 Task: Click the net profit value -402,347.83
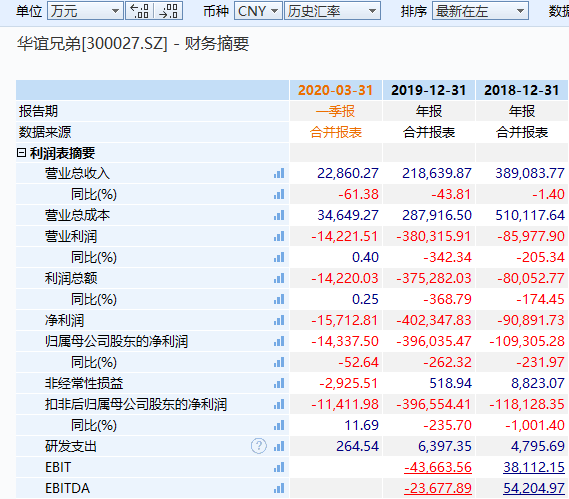point(434,320)
